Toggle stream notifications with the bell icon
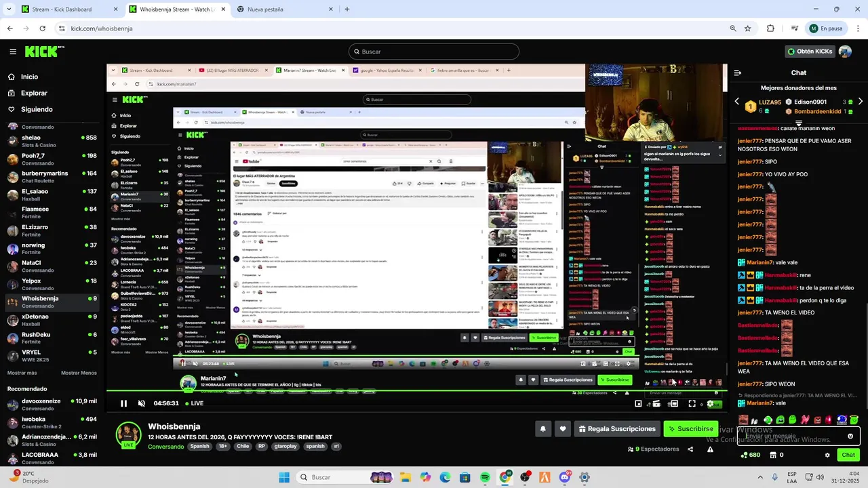Viewport: 868px width, 488px height. [543, 428]
